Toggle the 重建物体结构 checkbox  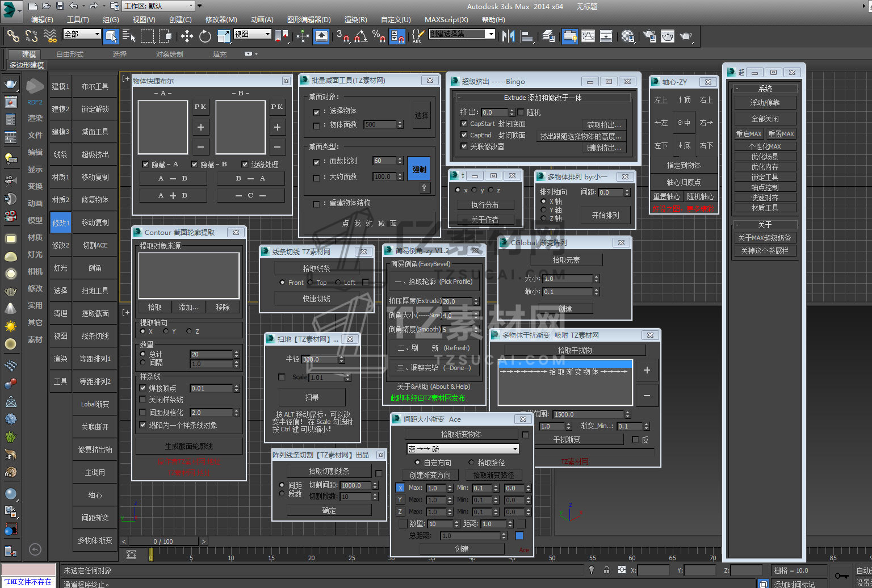click(x=317, y=203)
